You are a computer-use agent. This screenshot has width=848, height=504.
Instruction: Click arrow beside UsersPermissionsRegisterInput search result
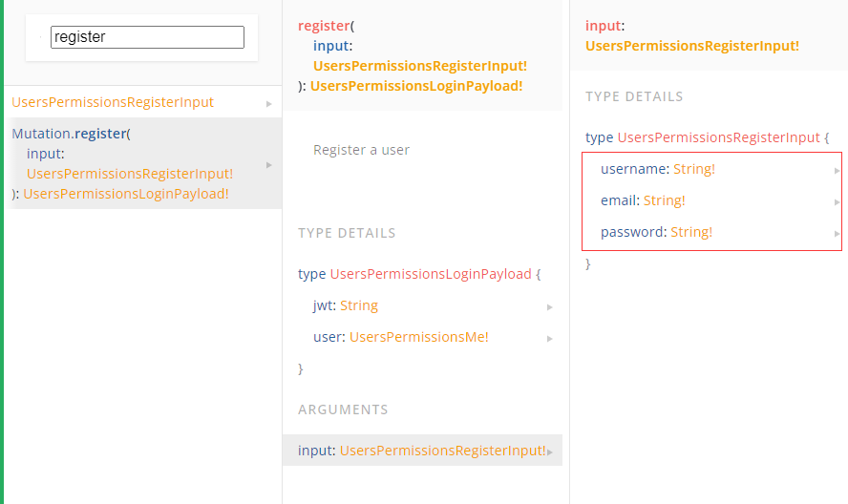[269, 103]
